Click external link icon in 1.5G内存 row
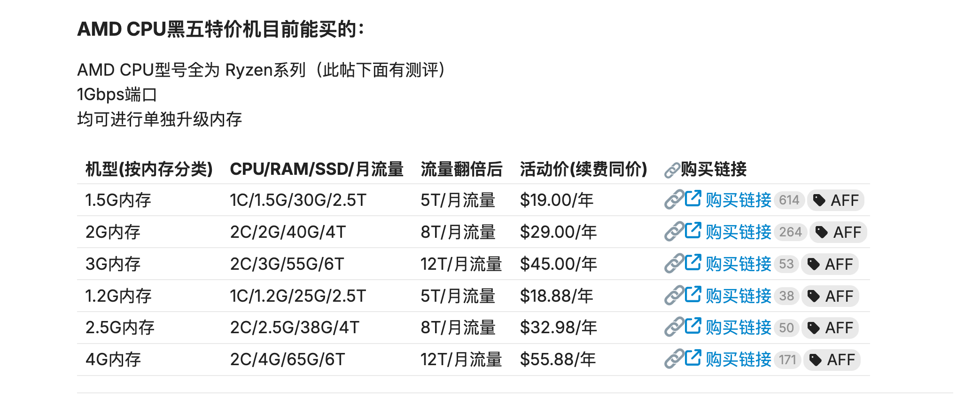 (x=692, y=199)
